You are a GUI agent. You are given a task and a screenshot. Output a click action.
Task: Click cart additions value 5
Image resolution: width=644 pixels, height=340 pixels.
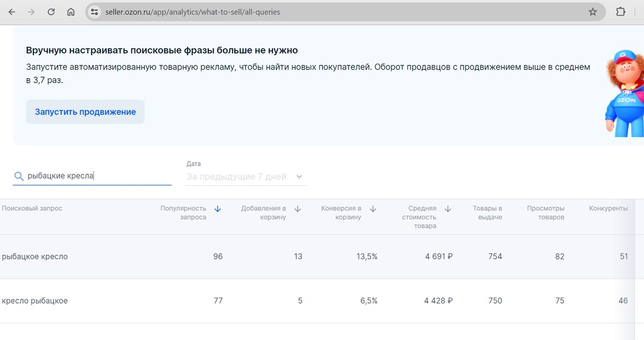[x=300, y=301]
